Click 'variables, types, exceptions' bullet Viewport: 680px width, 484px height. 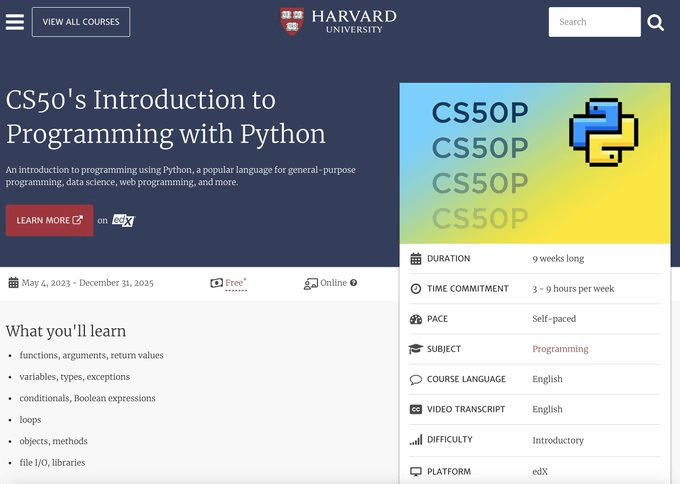click(75, 377)
